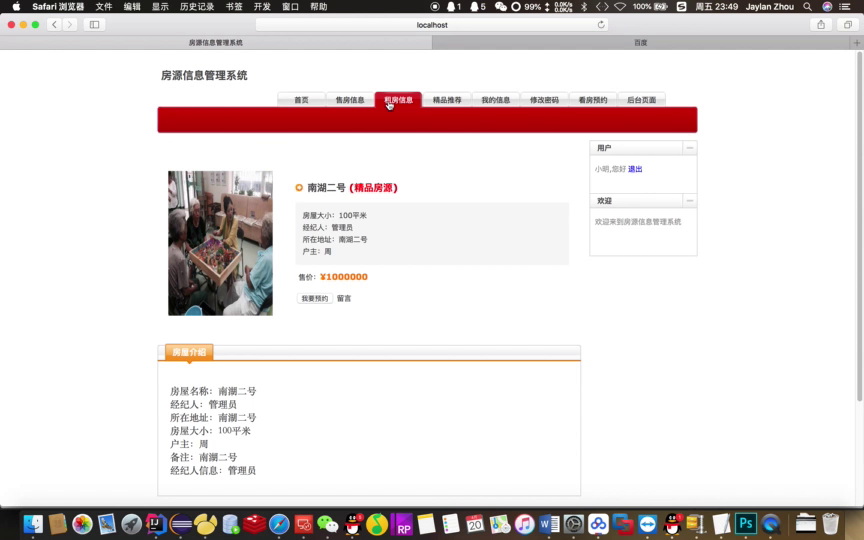Open Axure RP from the Dock
Screen dimensions: 864x540
point(402,523)
